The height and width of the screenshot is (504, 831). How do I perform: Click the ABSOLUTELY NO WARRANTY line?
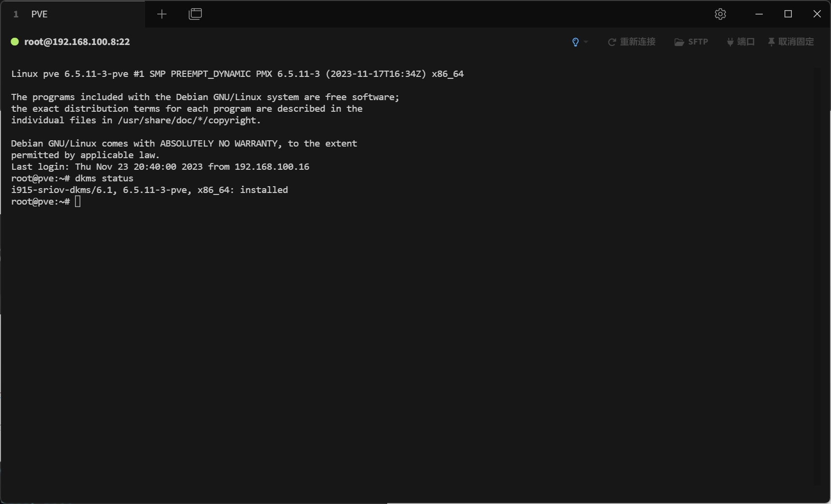click(x=184, y=143)
